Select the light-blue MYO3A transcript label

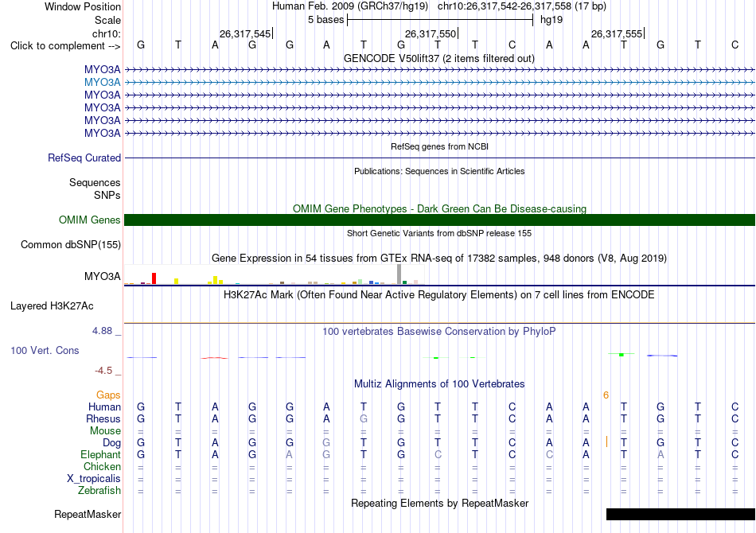(102, 83)
